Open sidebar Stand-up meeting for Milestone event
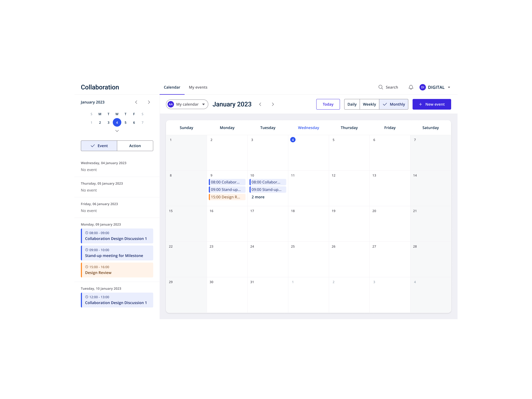Screen dimensions: 532x399 click(117, 253)
